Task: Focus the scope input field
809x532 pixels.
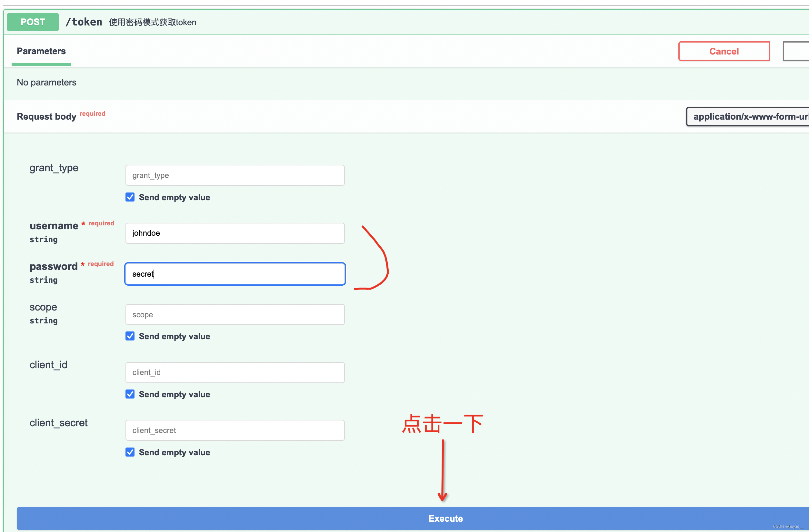Action: pyautogui.click(x=235, y=315)
